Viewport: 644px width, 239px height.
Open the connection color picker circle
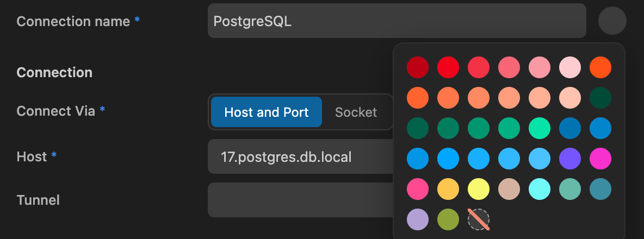pyautogui.click(x=612, y=21)
